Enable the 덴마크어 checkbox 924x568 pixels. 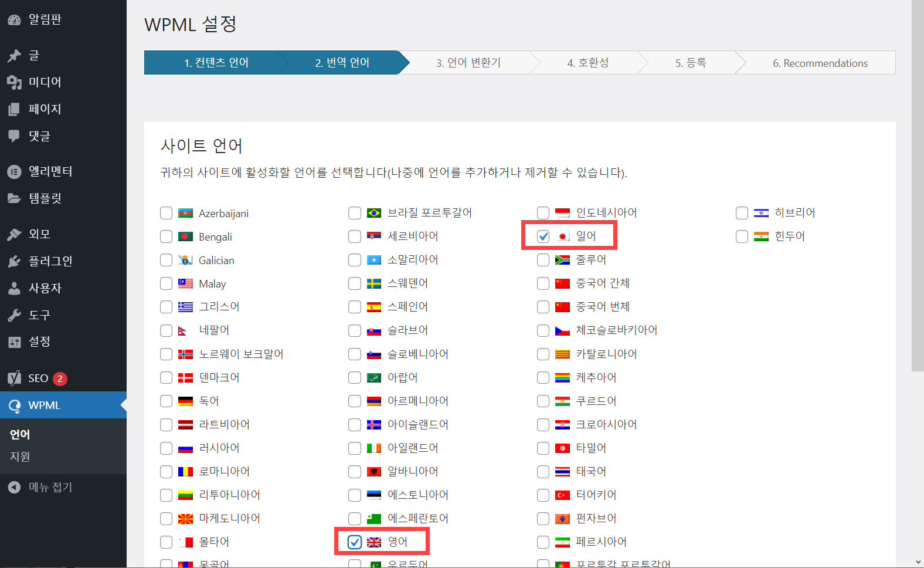click(167, 378)
